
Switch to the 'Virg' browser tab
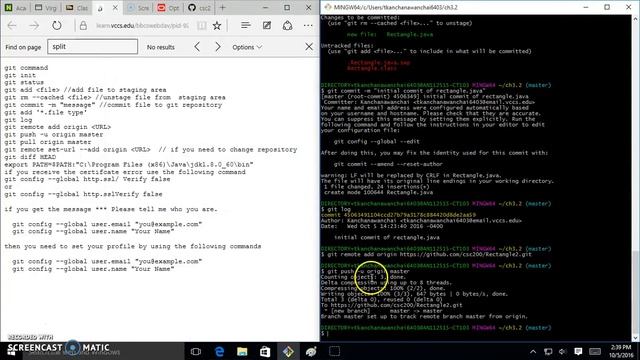tap(46, 7)
